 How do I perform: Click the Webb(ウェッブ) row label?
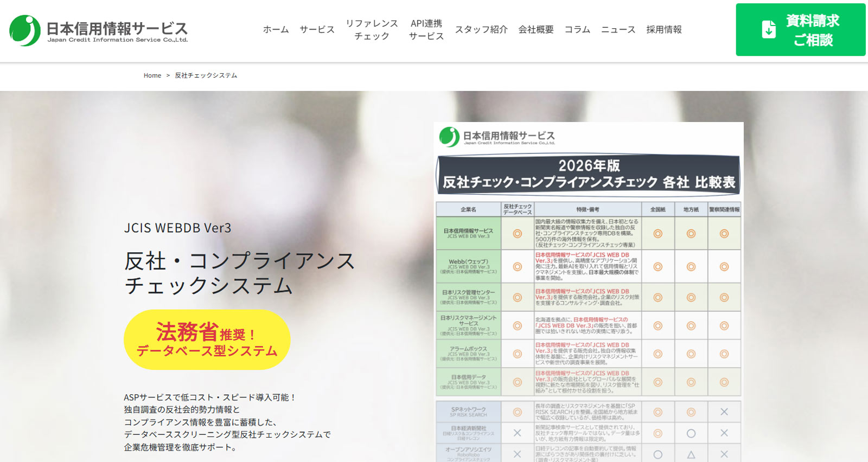point(468,266)
